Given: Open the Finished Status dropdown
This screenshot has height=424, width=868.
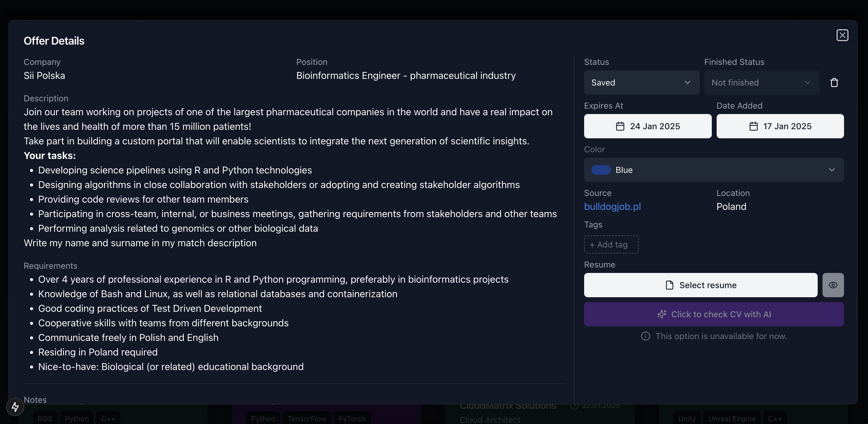Looking at the screenshot, I should tap(762, 82).
